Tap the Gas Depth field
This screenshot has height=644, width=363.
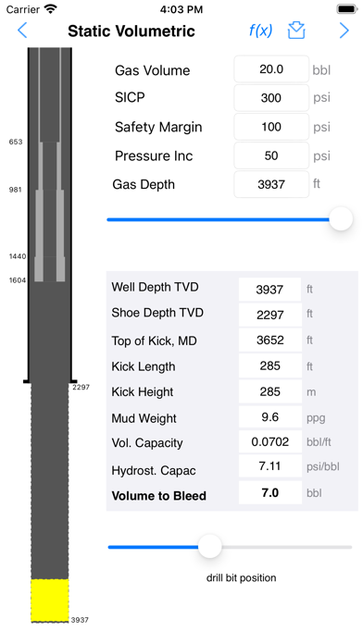pyautogui.click(x=271, y=184)
